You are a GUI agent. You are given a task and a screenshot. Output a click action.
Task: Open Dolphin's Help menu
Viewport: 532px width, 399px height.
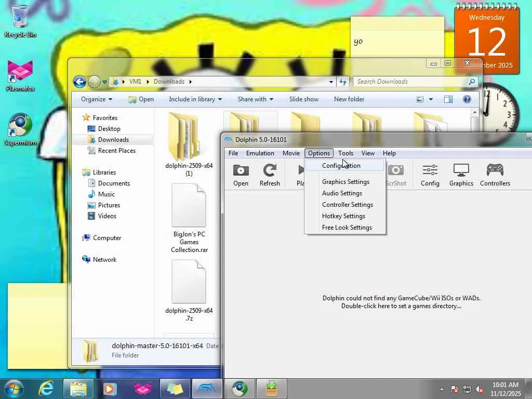pos(389,153)
